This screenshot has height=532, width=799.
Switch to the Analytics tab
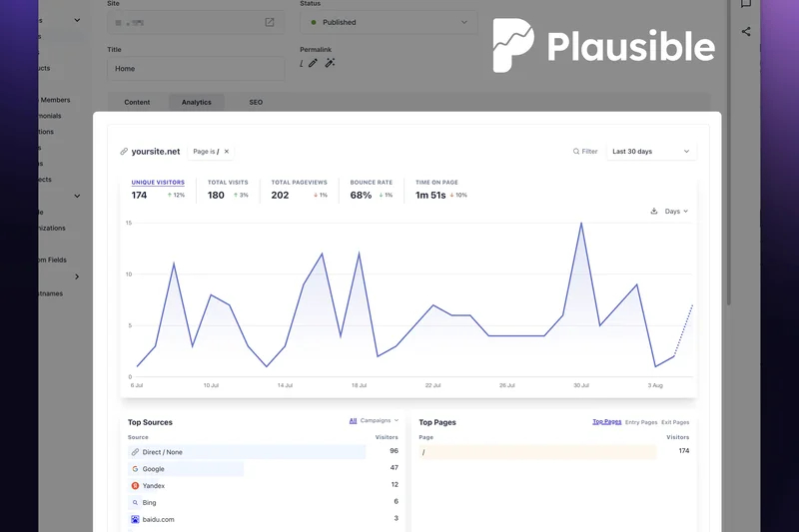click(x=196, y=103)
